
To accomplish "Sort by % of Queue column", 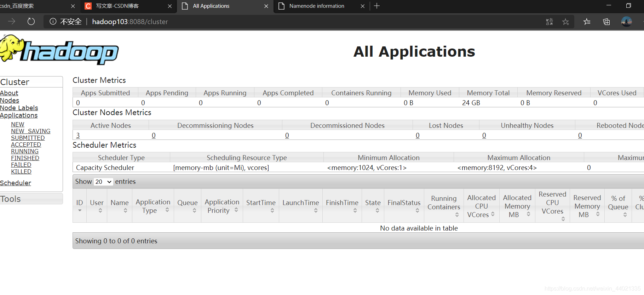I will (x=625, y=215).
